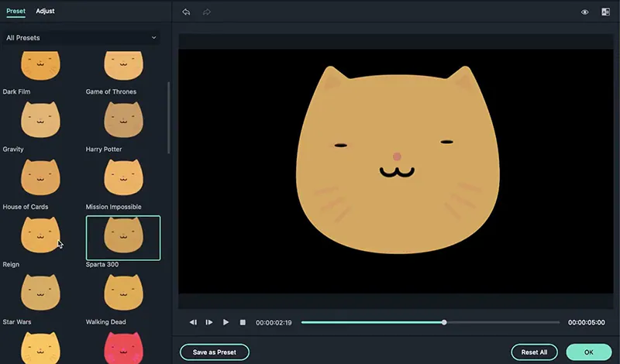
Task: Click the "Game of Thrones" preset label
Action: 111,91
